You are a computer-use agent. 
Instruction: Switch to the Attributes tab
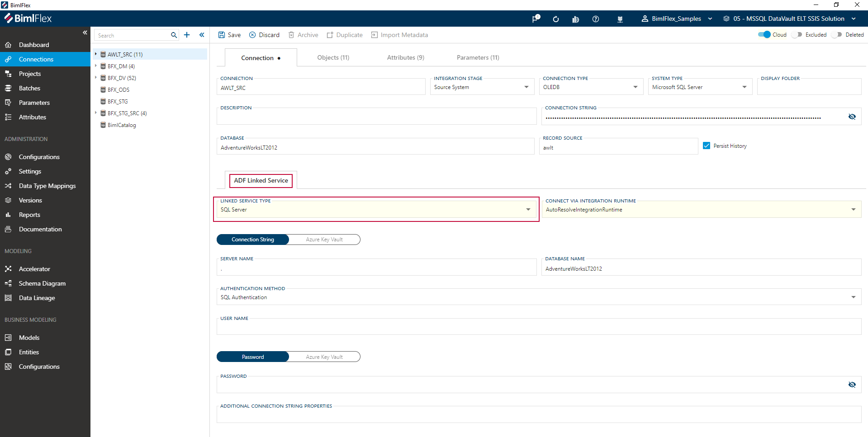tap(404, 57)
